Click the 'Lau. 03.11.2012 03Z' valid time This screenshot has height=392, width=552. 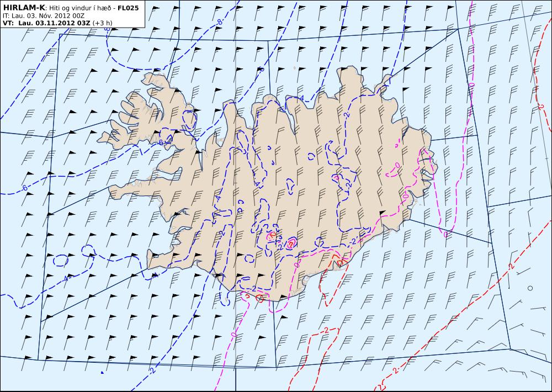click(x=55, y=23)
